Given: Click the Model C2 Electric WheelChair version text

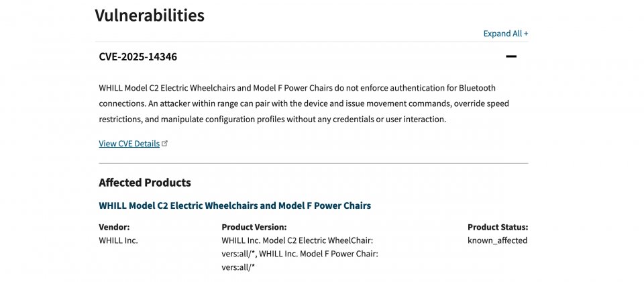Looking at the screenshot, I should pyautogui.click(x=297, y=240).
